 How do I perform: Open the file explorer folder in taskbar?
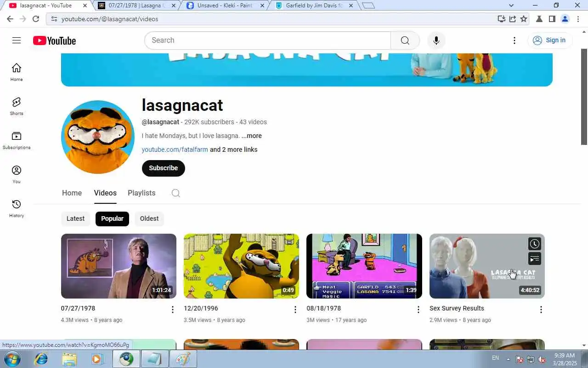pos(69,359)
